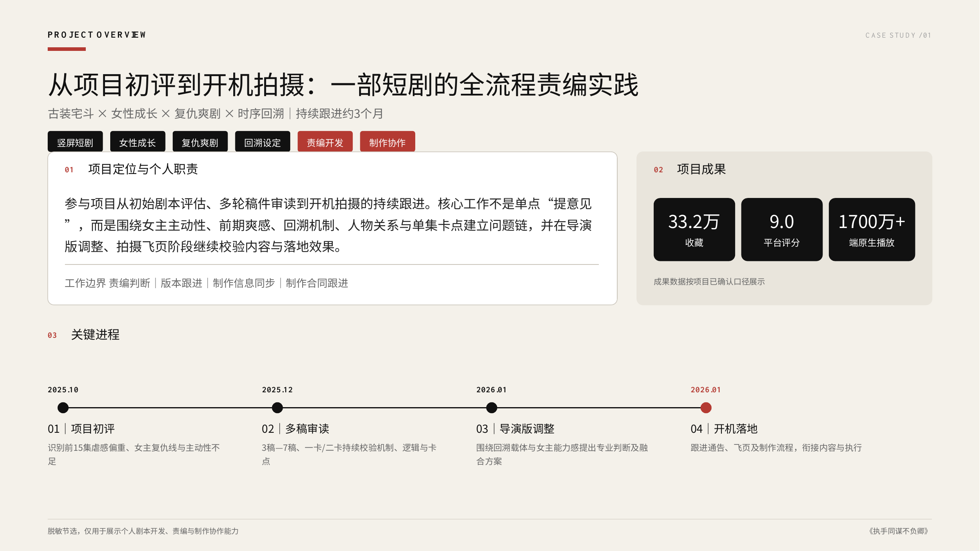Click the step title 01 | 项目初评
Screen dimensions: 980x551
coord(81,429)
